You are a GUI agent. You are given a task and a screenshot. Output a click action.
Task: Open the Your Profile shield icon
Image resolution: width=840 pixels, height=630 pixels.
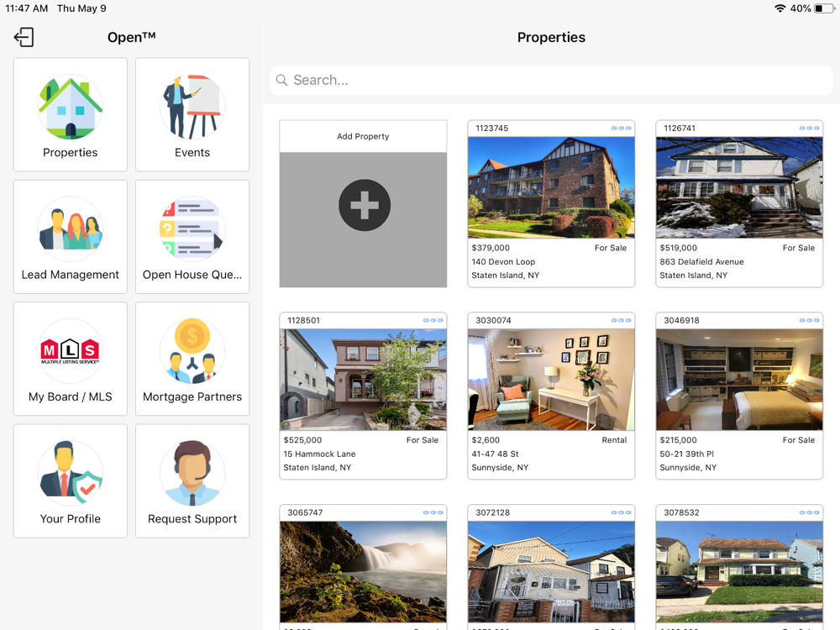[71, 473]
